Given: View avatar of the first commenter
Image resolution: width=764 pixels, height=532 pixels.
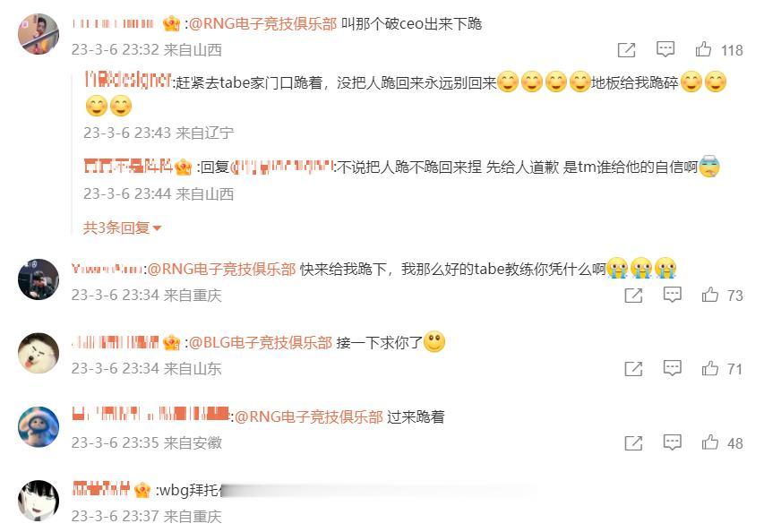Looking at the screenshot, I should pyautogui.click(x=39, y=34).
